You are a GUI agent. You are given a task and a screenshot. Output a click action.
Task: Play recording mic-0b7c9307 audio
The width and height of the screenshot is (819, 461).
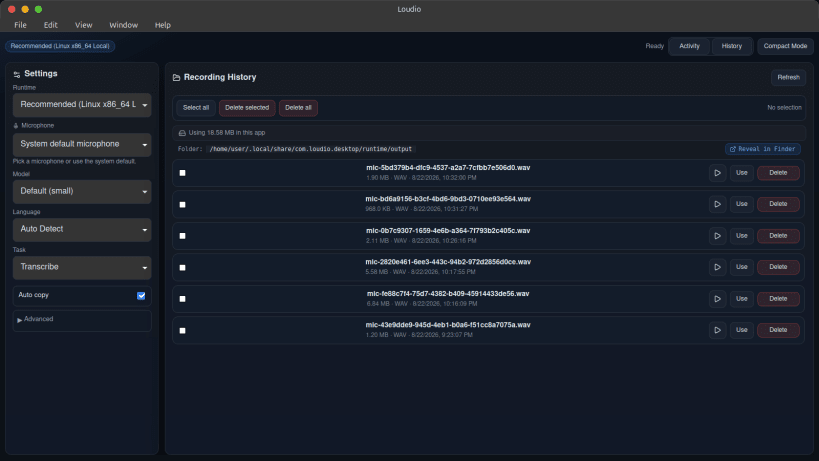tap(717, 236)
